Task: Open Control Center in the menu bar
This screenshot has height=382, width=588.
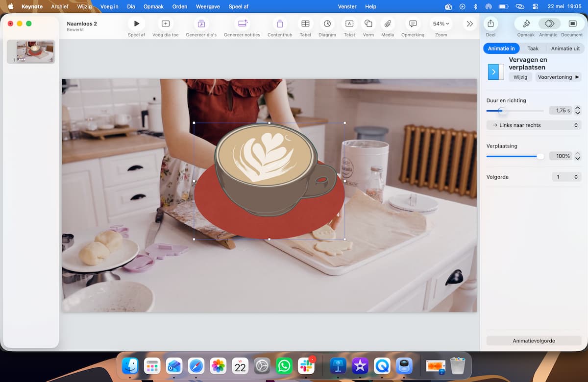Action: pos(535,6)
